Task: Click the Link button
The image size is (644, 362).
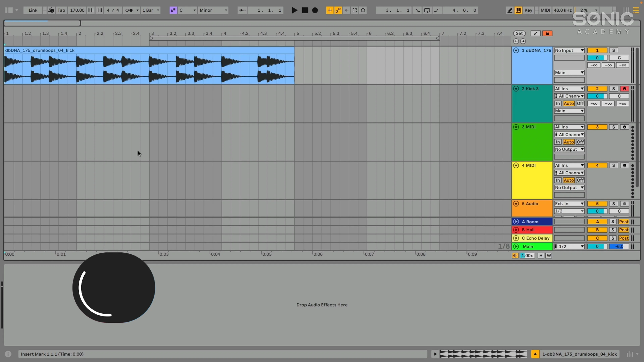Action: tap(33, 10)
